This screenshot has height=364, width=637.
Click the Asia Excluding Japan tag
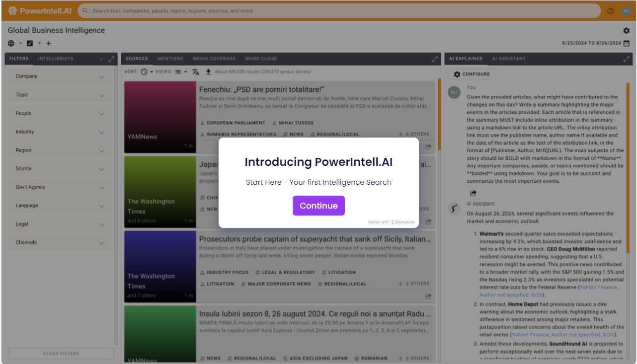pos(316,358)
